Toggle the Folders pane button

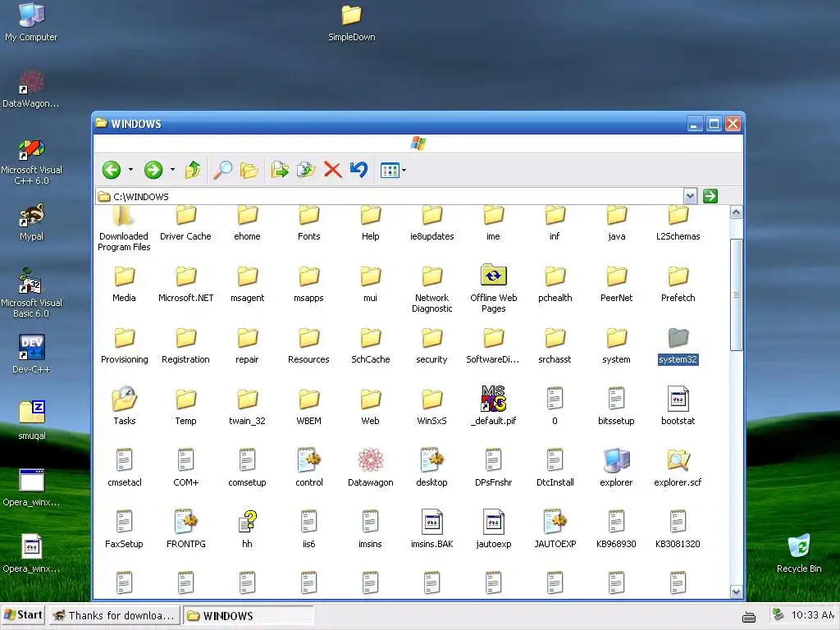click(249, 171)
